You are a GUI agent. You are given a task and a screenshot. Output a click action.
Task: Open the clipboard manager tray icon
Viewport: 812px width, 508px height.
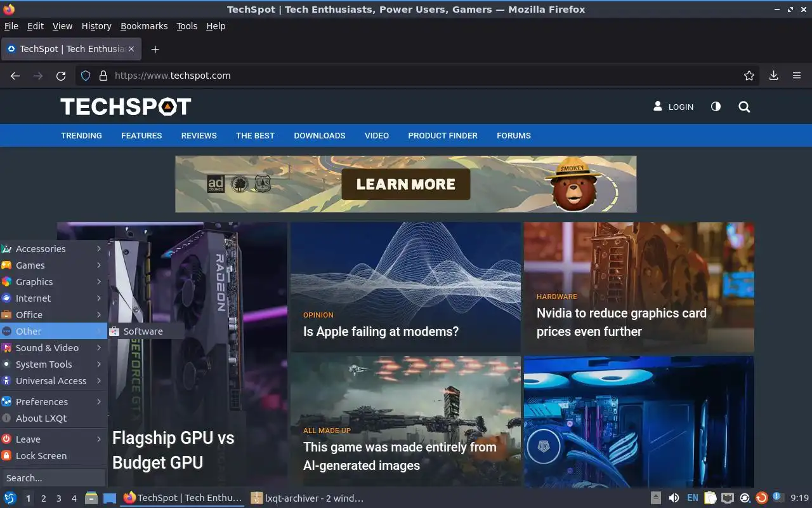coord(710,498)
